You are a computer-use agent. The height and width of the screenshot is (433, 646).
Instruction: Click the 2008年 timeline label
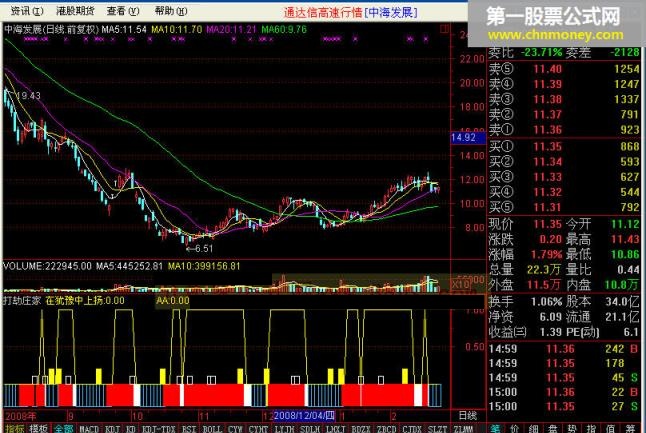coord(21,416)
